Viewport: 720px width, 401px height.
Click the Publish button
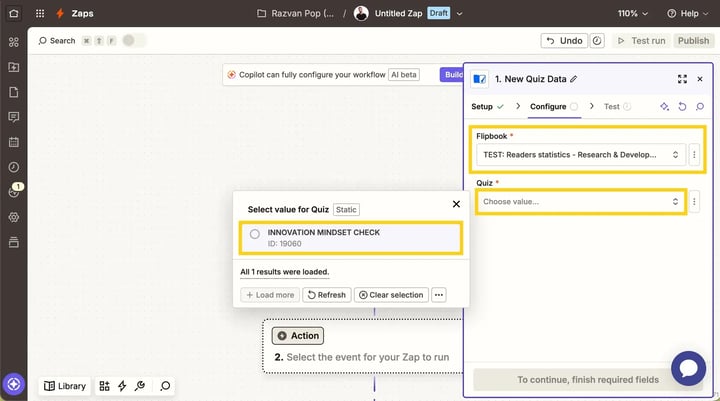point(693,41)
